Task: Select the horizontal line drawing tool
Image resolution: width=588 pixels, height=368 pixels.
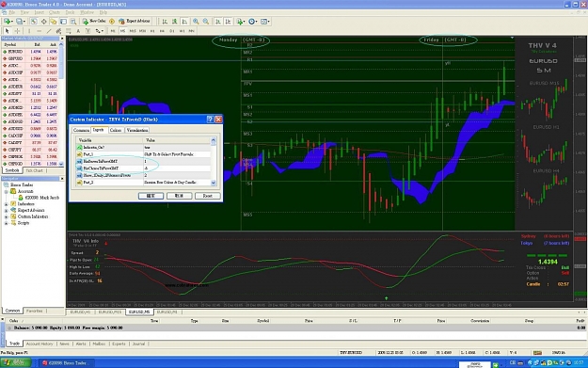Action: click(x=39, y=31)
